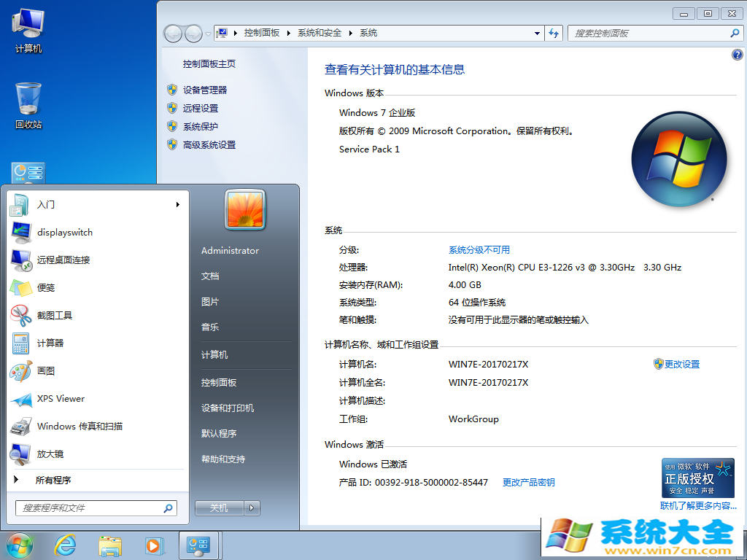Click the help question mark icon

(x=737, y=55)
